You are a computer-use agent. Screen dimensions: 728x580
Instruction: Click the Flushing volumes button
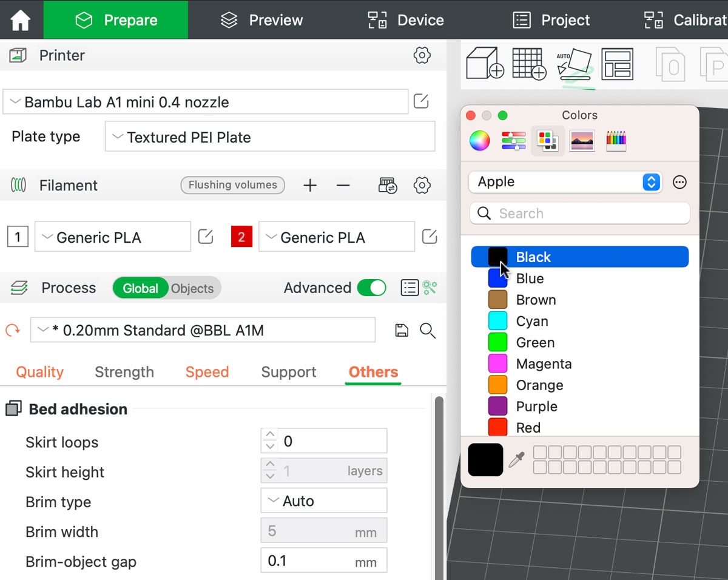[232, 185]
